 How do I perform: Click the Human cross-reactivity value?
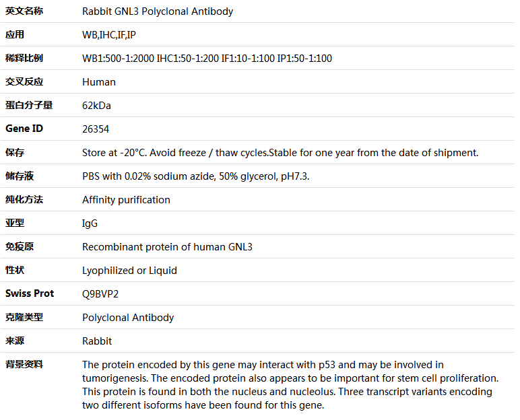pyautogui.click(x=99, y=82)
